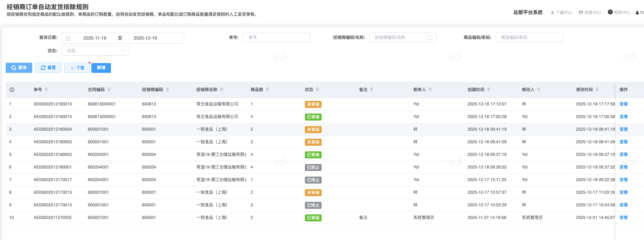The width and height of the screenshot is (644, 240).
Task: Open 消息中心 in the top bar
Action: coord(590,13)
